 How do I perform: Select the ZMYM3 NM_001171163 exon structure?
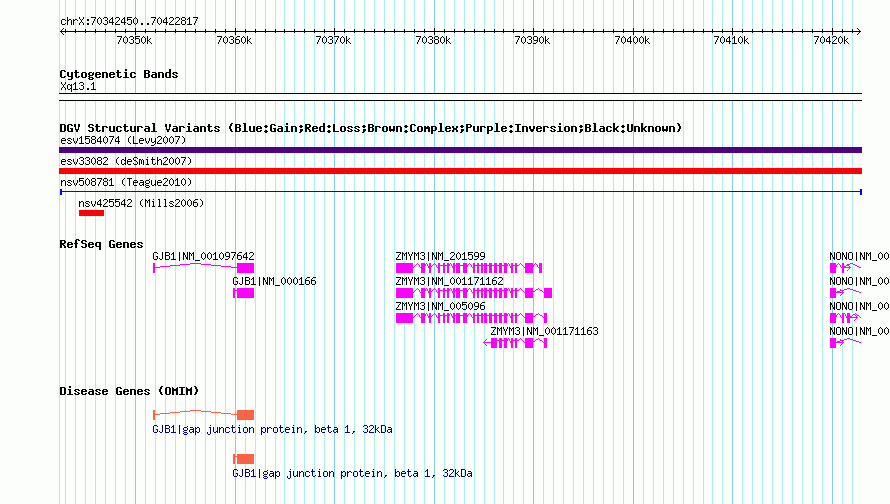[515, 343]
